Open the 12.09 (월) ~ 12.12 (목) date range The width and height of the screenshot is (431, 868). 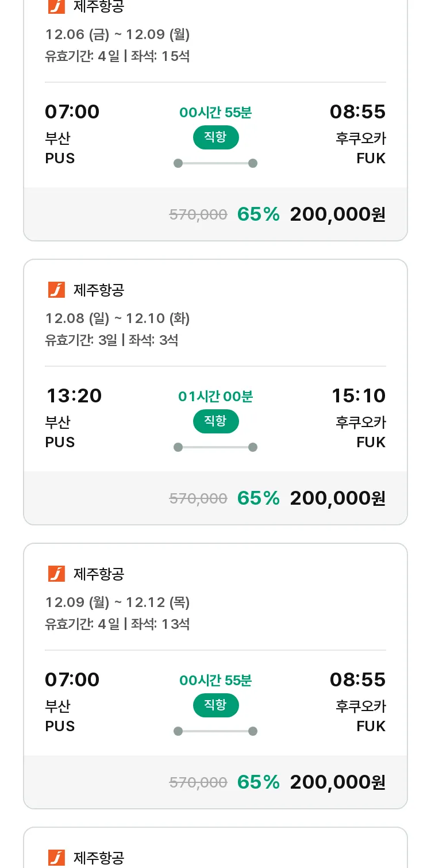click(118, 602)
